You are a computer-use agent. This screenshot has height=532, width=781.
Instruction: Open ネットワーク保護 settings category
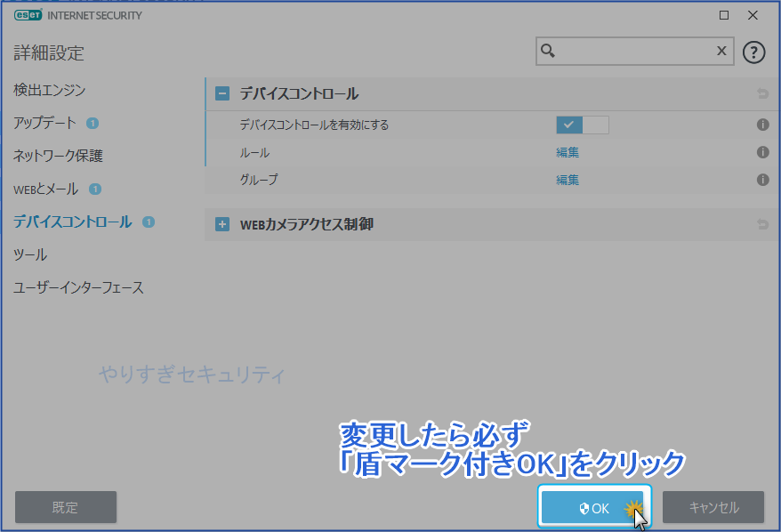click(x=58, y=156)
